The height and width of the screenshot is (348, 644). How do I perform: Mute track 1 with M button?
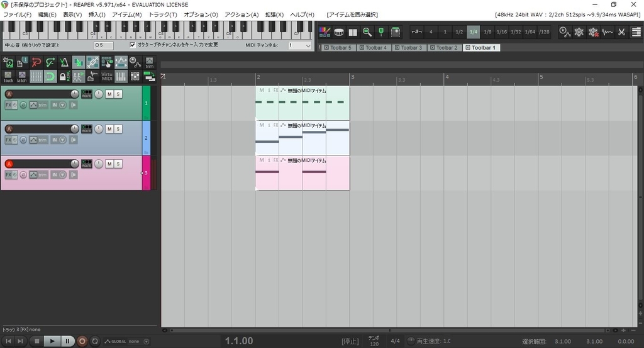(109, 94)
